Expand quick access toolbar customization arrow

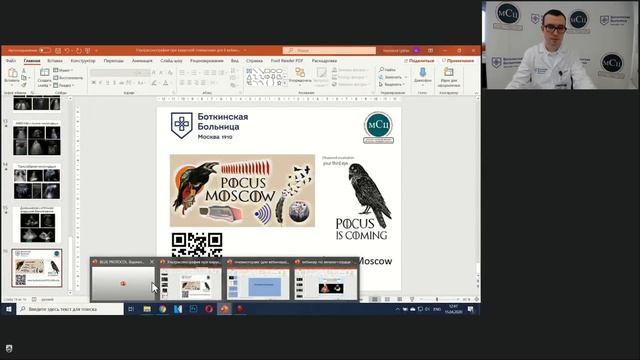tap(96, 51)
